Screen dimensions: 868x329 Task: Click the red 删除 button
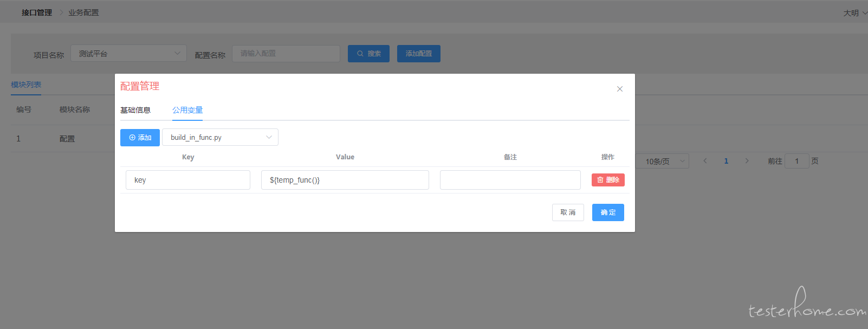[608, 180]
